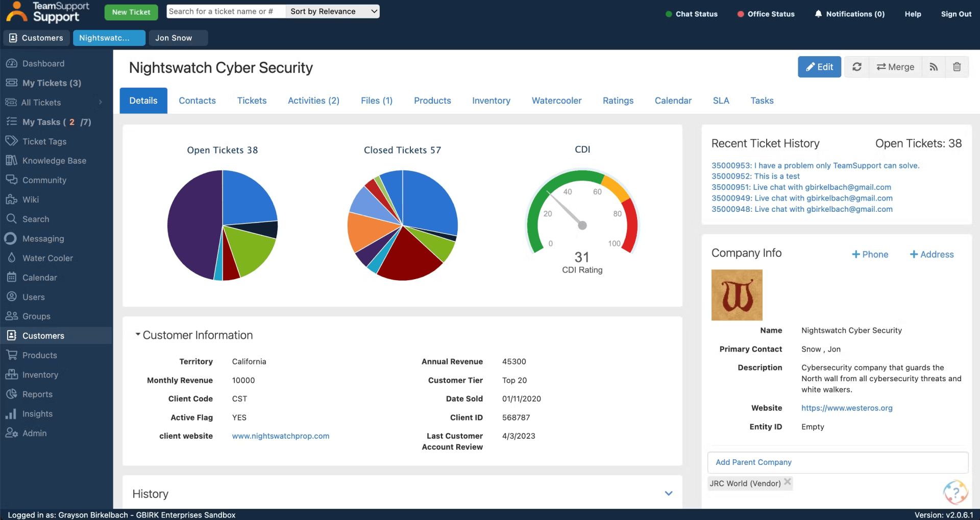Open the SLA tab
The height and width of the screenshot is (520, 980).
pyautogui.click(x=721, y=101)
